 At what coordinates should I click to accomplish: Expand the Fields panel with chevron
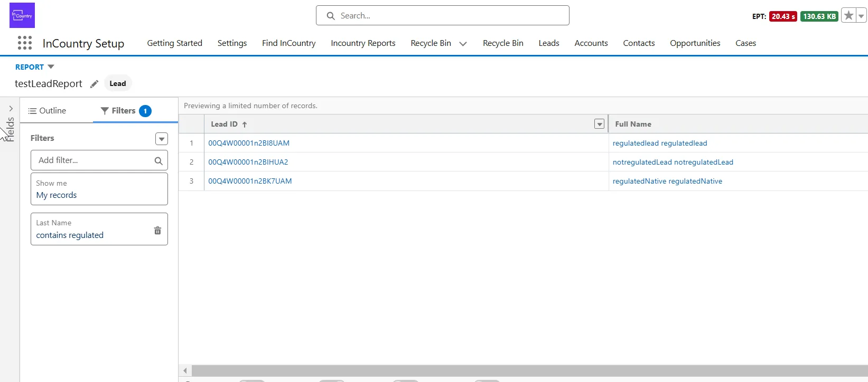(x=11, y=109)
